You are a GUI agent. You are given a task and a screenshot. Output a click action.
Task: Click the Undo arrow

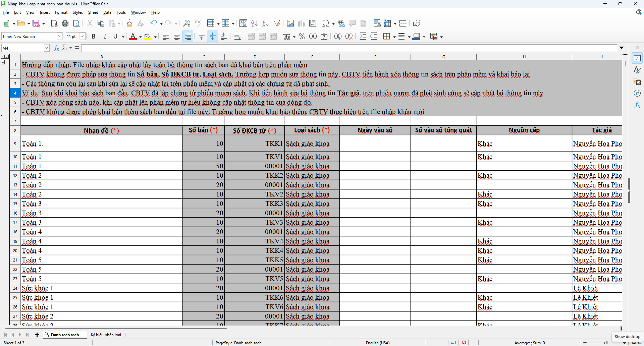pyautogui.click(x=153, y=23)
